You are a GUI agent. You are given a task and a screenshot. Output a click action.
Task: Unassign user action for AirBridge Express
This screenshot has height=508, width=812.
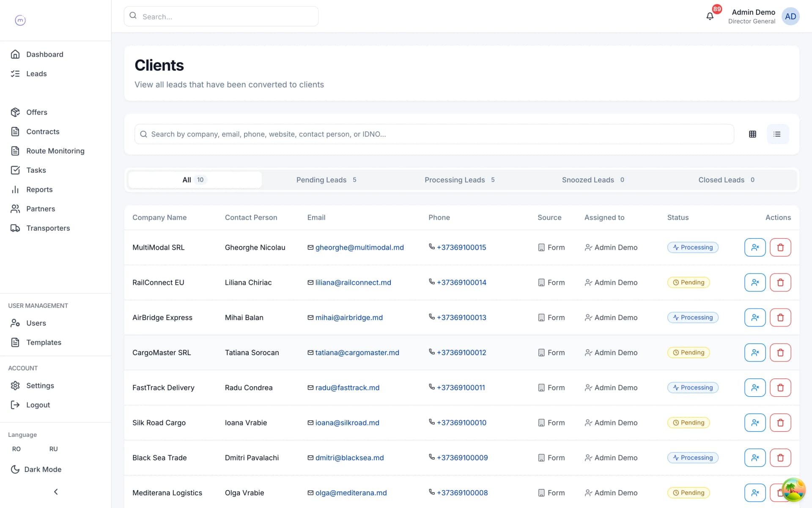[755, 317]
